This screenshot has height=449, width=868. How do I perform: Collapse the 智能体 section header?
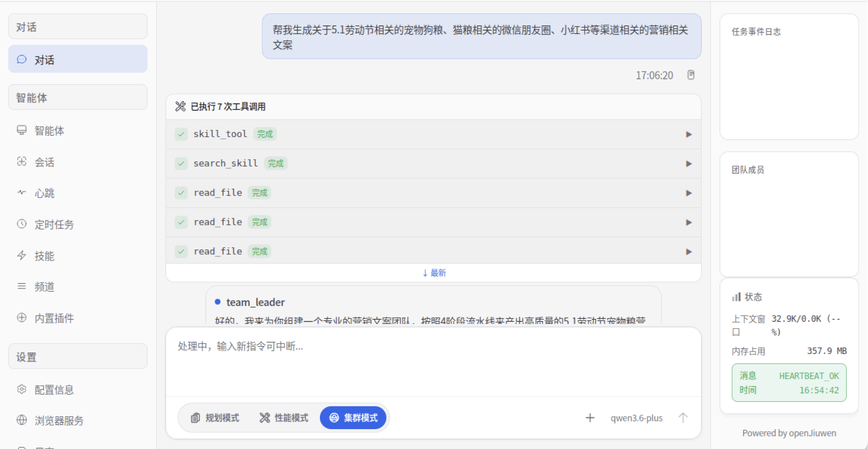tap(78, 97)
